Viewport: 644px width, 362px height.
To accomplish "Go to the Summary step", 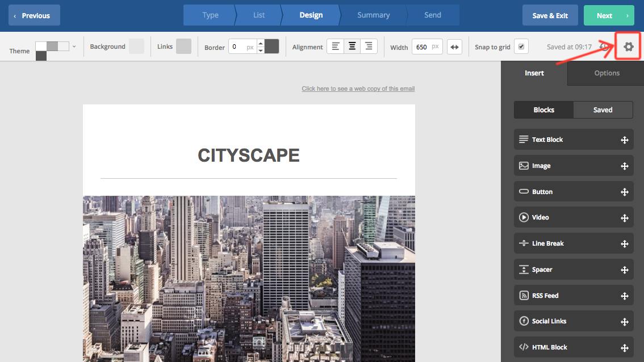I will 373,15.
